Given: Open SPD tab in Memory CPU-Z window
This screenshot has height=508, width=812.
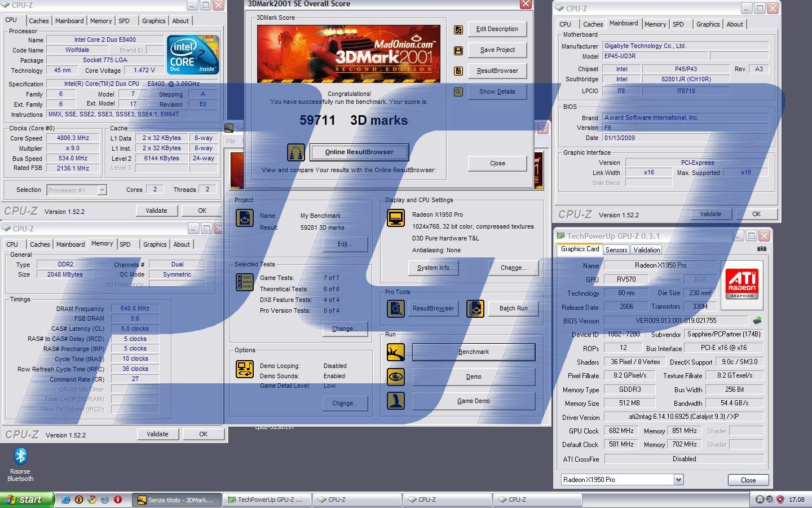Looking at the screenshot, I should pos(125,244).
